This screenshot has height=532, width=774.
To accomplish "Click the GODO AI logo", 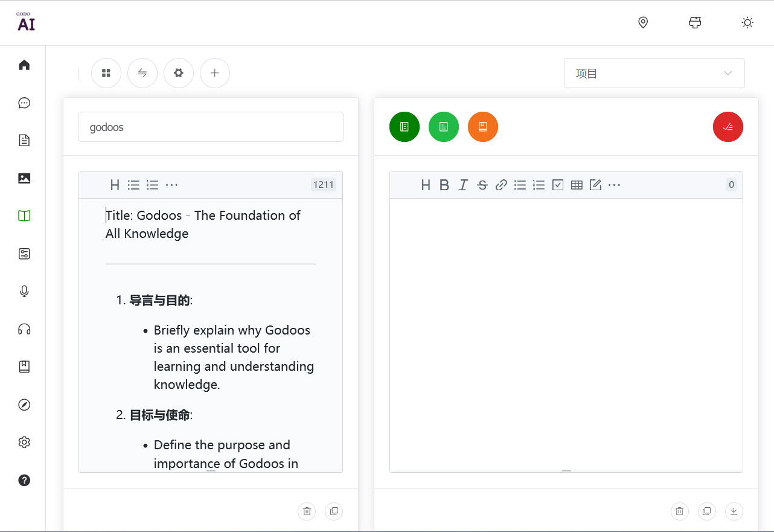I will pyautogui.click(x=25, y=22).
